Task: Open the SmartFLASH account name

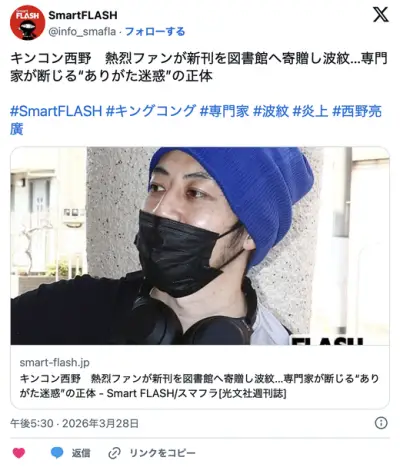Action: (83, 15)
